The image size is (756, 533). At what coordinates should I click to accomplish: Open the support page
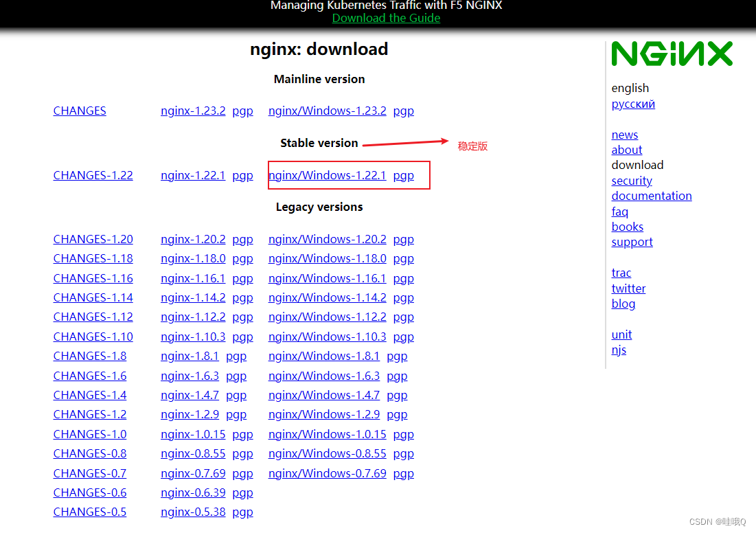[632, 242]
